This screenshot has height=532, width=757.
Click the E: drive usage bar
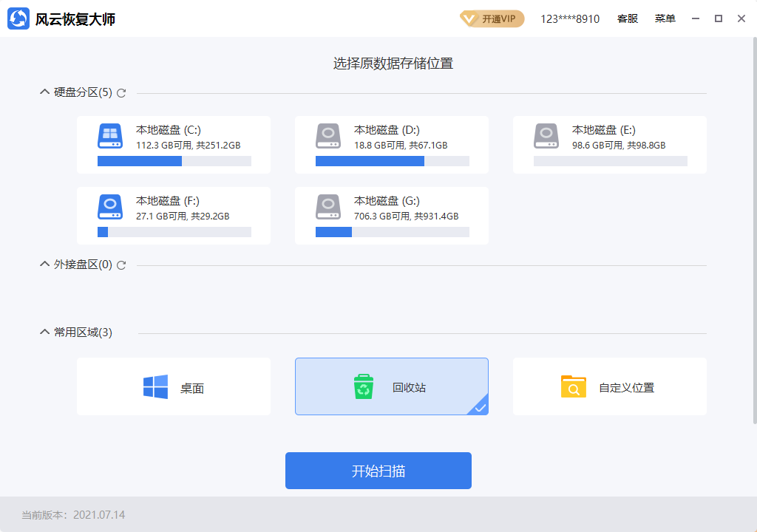(610, 161)
